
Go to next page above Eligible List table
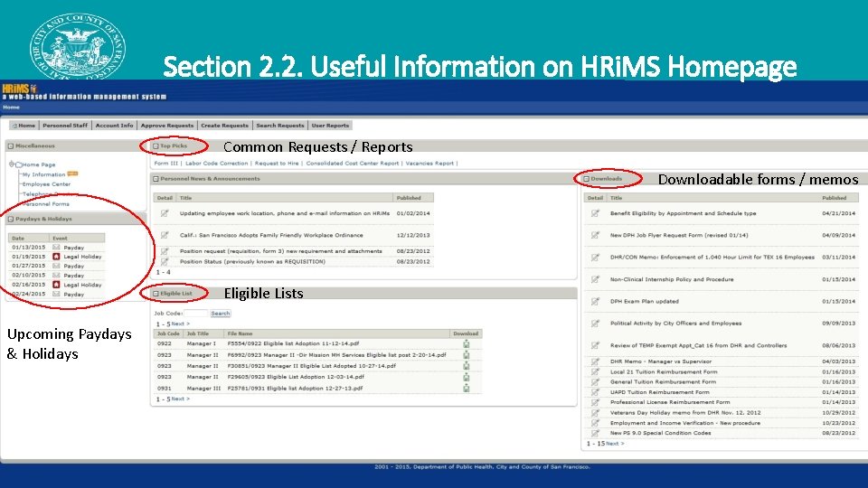(180, 324)
